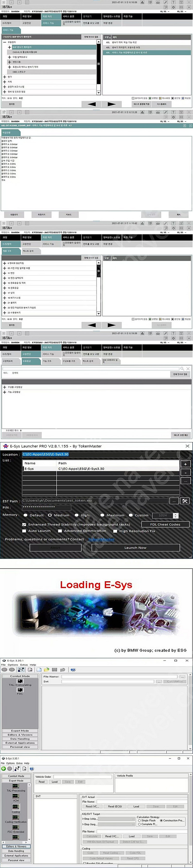Click the 계속 button in the ABL procedure window

pyautogui.click(x=178, y=214)
